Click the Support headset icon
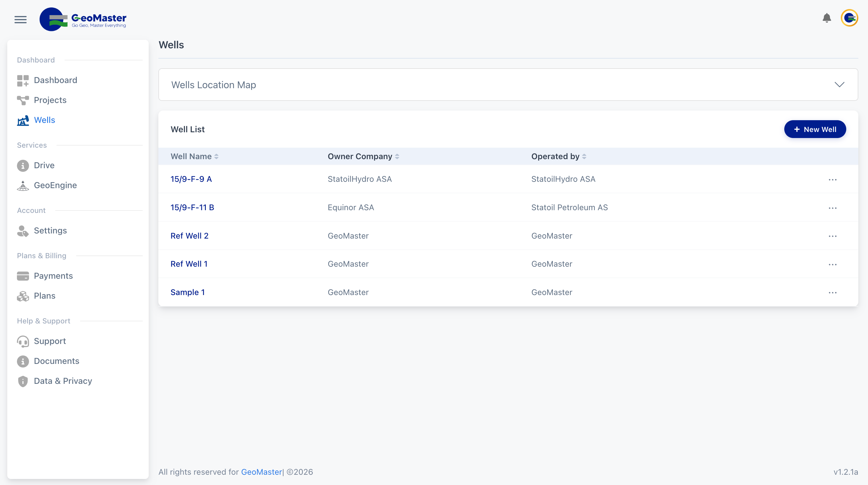This screenshot has height=485, width=868. coord(23,342)
